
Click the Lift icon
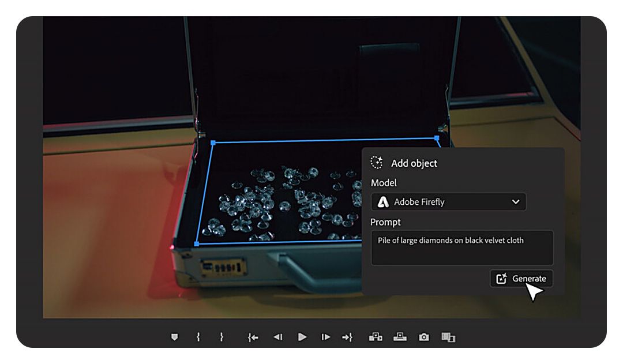(x=376, y=337)
